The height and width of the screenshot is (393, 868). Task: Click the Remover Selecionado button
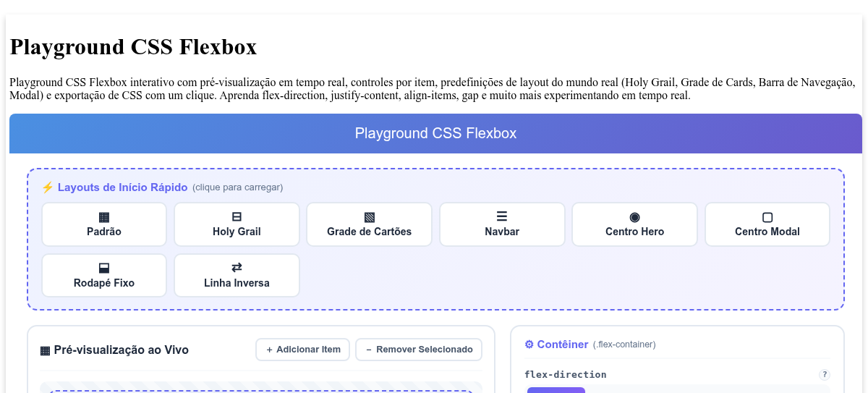pos(419,350)
